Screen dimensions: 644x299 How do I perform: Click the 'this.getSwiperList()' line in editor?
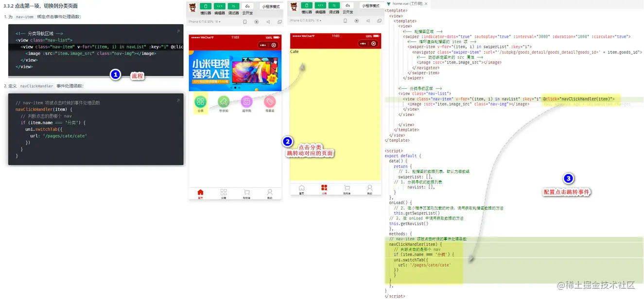(417, 213)
